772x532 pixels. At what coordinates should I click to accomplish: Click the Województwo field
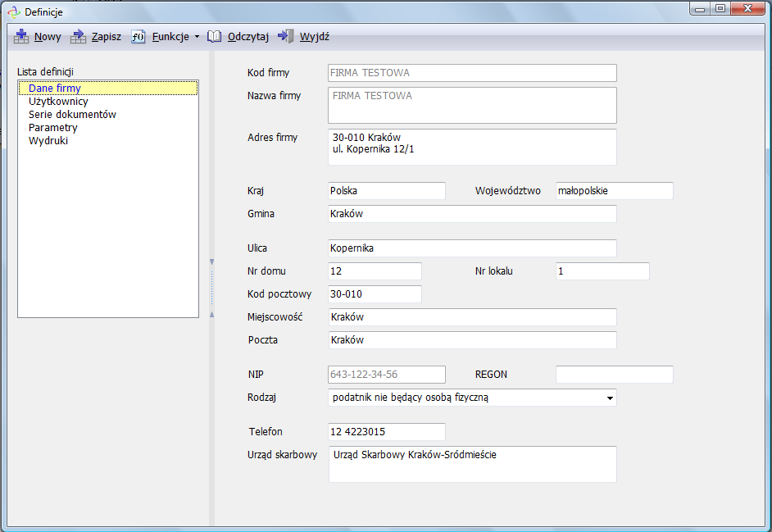(615, 191)
